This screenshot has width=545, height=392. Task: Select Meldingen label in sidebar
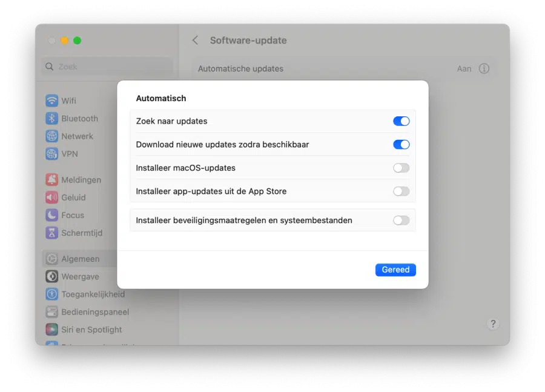[x=81, y=180]
